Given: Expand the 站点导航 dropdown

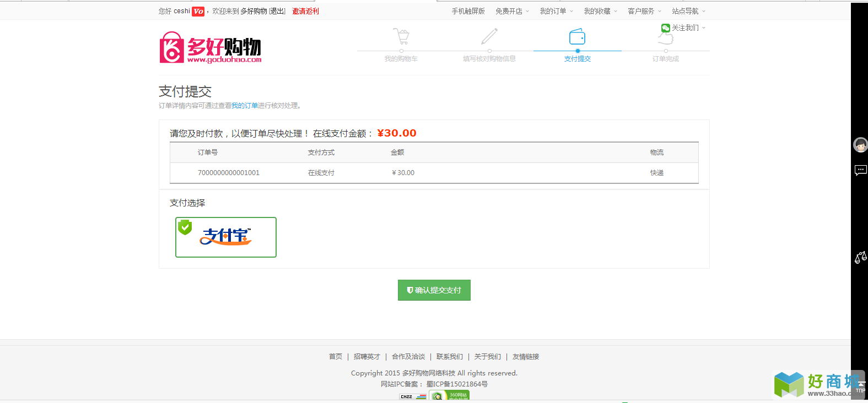Looking at the screenshot, I should tap(689, 11).
